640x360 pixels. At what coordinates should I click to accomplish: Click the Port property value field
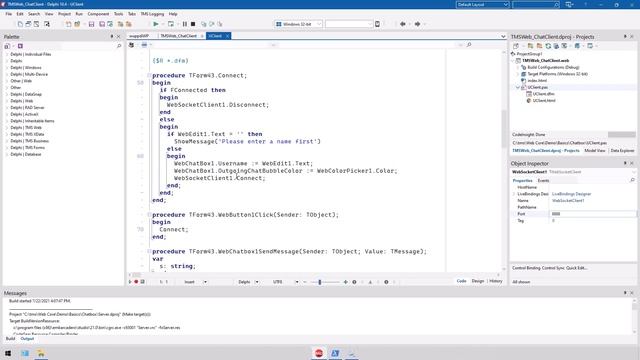(592, 214)
